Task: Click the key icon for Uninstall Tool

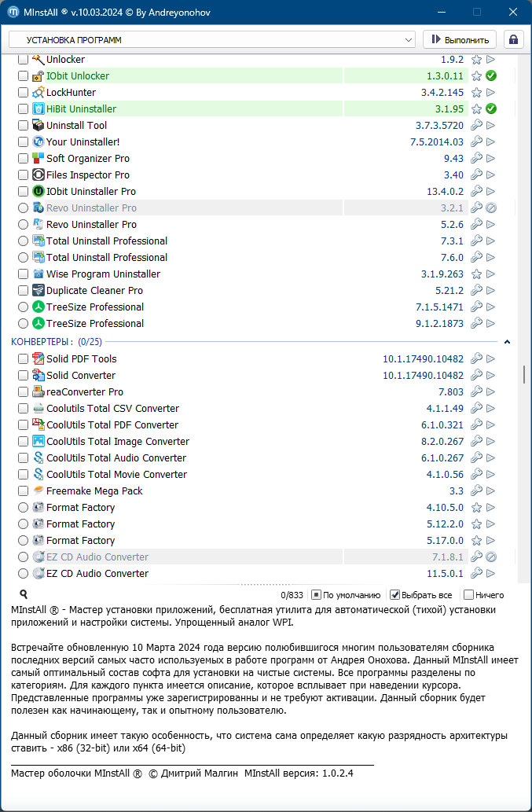Action: click(476, 126)
